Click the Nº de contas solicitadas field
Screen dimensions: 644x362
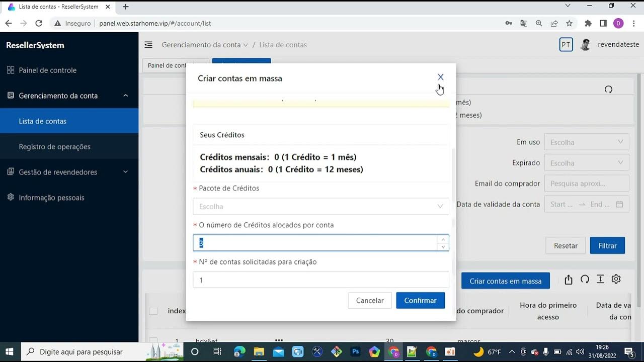point(320,280)
